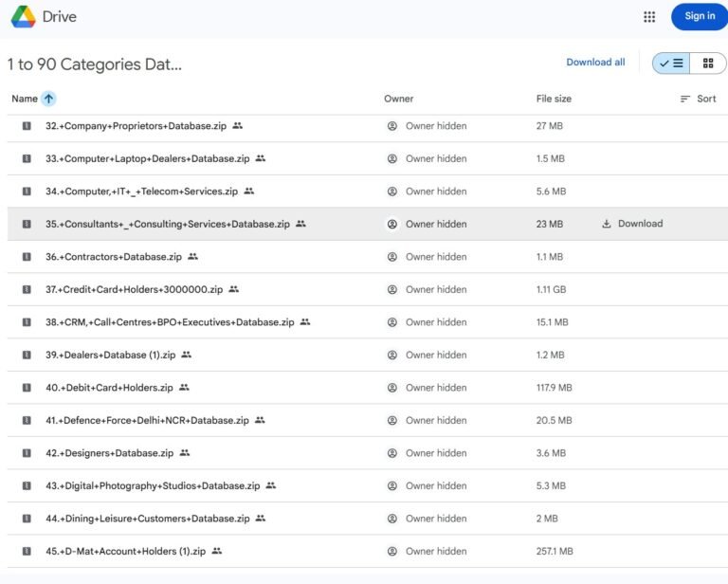
Task: Switch to grid layout view
Action: (707, 64)
